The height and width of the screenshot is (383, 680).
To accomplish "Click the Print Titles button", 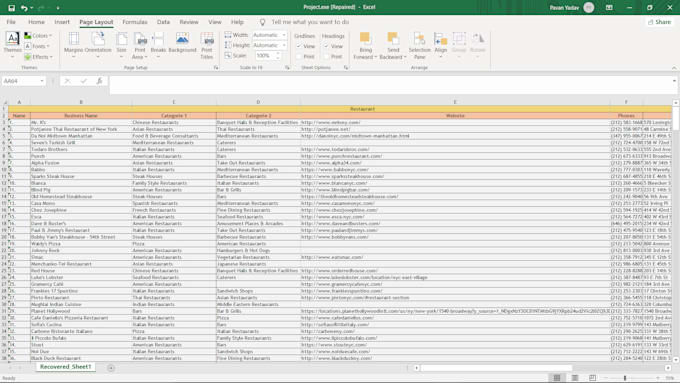I will point(207,45).
